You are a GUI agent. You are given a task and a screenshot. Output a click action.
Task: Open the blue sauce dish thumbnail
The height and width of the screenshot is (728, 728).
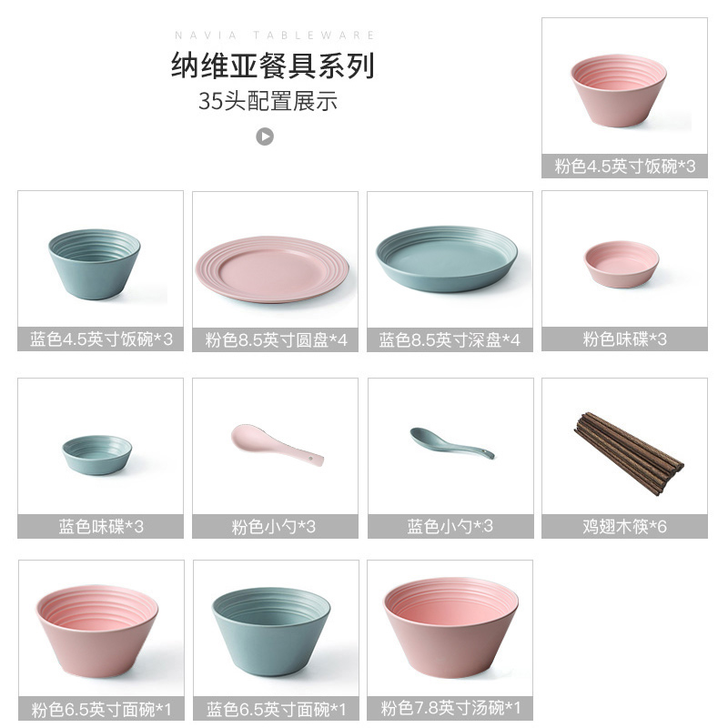[x=97, y=454]
